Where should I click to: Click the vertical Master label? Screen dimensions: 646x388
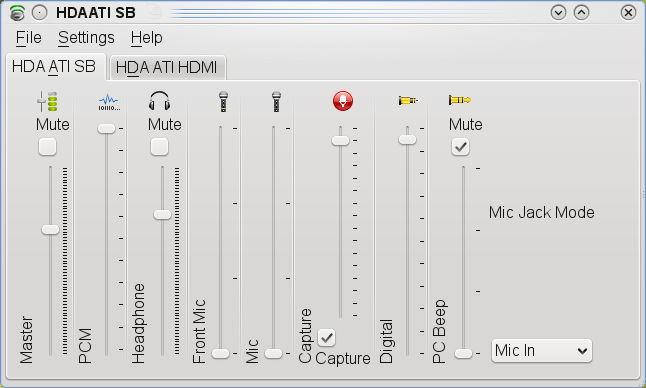[26, 340]
